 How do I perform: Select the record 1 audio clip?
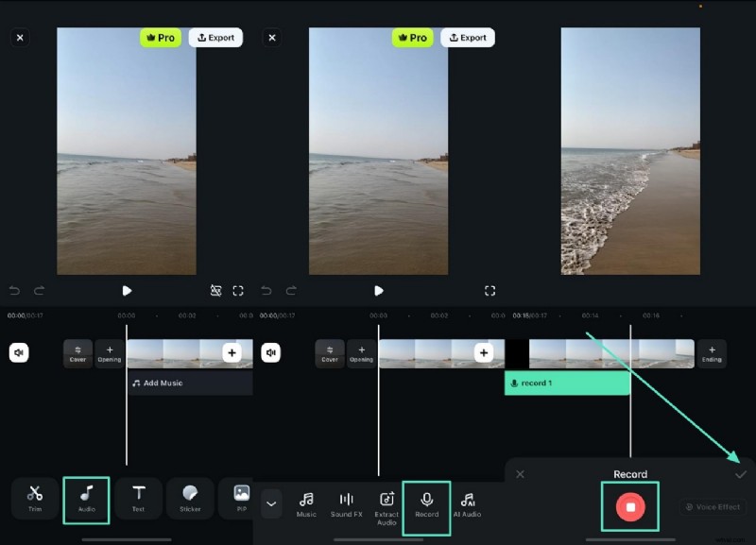(x=567, y=384)
